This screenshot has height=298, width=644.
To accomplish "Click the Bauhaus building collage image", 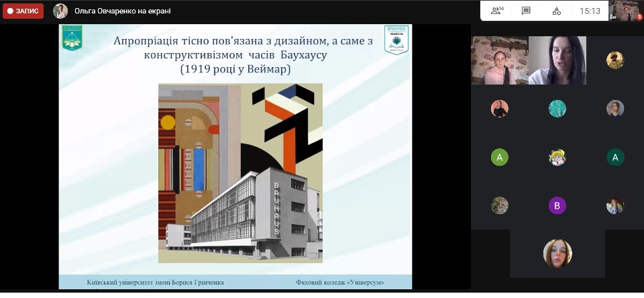I will (240, 173).
